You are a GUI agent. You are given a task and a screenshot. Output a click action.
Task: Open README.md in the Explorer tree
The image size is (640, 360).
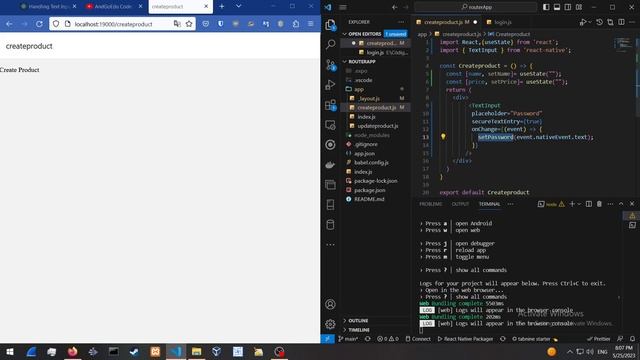click(x=369, y=199)
